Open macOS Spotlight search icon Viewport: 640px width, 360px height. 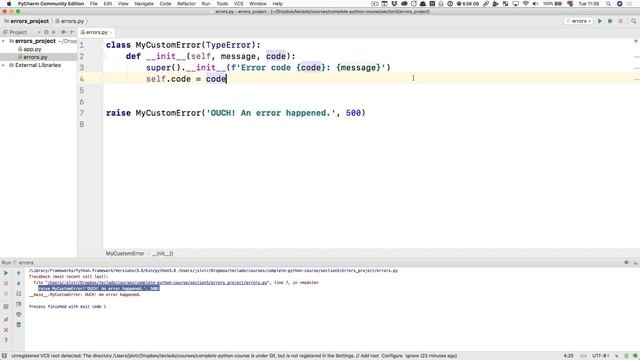(x=608, y=4)
